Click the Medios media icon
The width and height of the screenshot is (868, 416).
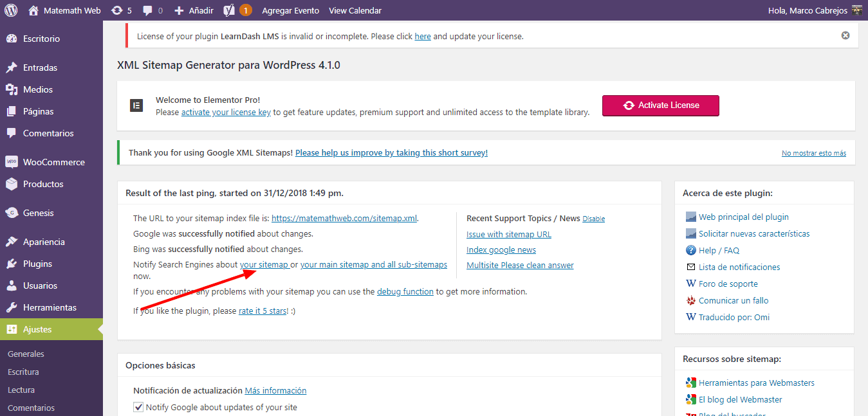12,89
